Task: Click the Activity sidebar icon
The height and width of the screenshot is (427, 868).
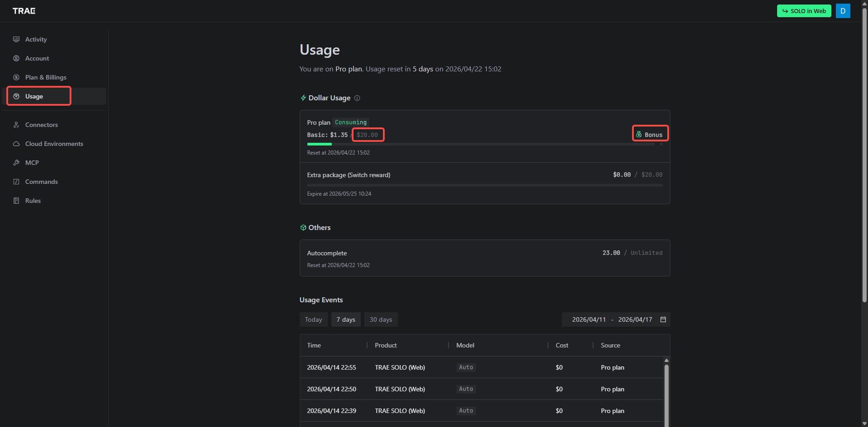Action: (16, 39)
